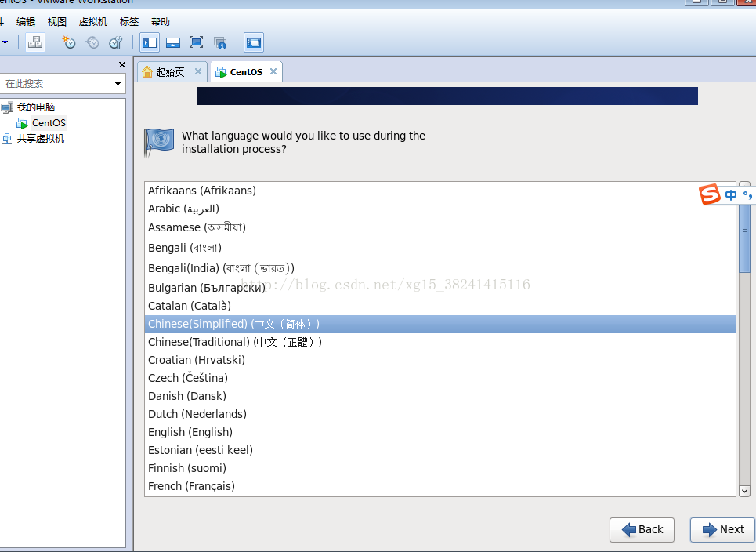The image size is (756, 552).
Task: Open the 虚拟机 menu
Action: click(93, 22)
